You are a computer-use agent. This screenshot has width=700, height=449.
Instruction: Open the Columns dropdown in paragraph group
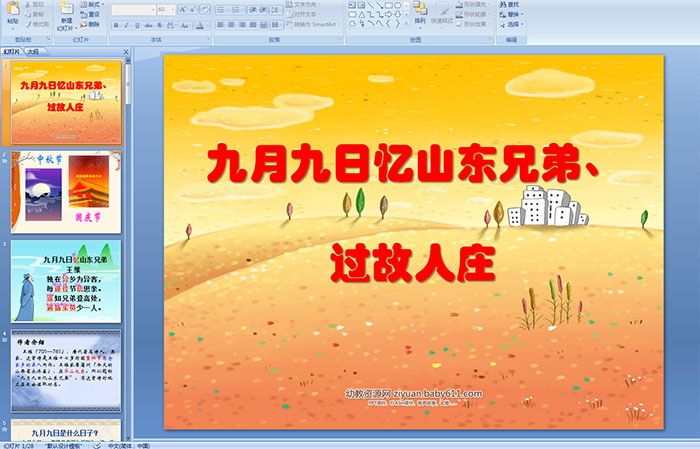277,25
